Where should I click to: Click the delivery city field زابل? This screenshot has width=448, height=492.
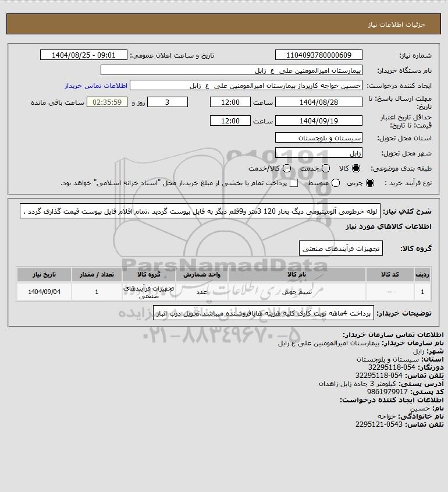click(x=318, y=153)
